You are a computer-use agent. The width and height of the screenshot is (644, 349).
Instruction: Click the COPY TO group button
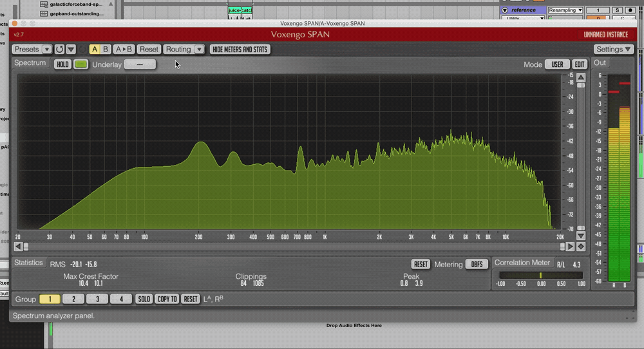pos(167,299)
